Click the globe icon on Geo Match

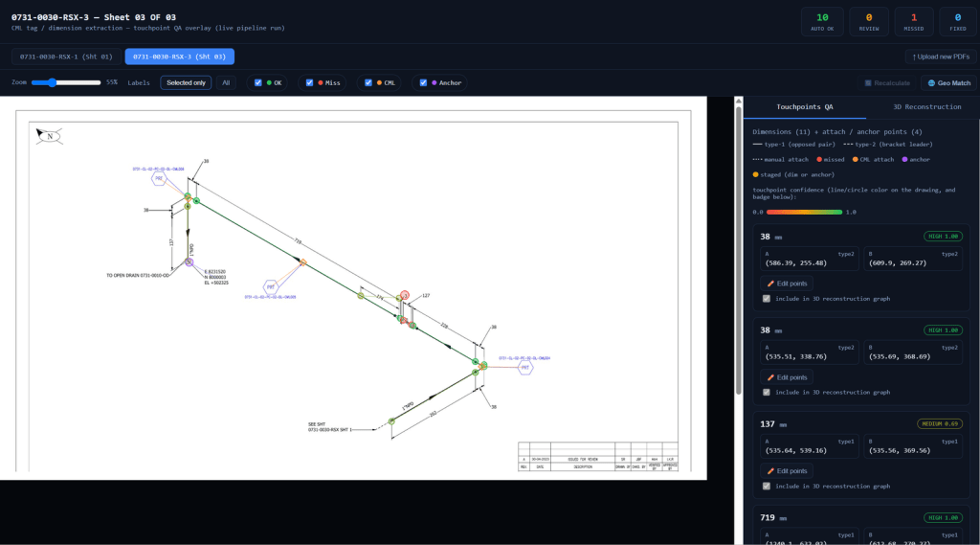pos(931,82)
